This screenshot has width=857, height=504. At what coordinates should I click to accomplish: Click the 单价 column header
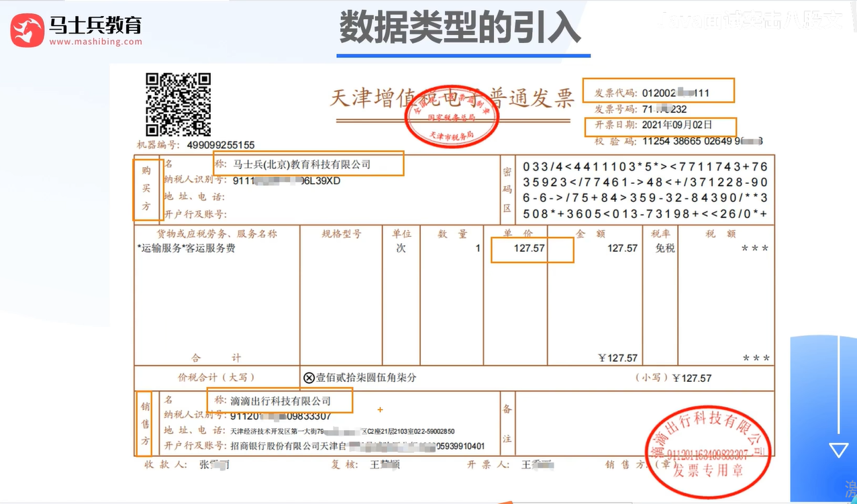517,234
